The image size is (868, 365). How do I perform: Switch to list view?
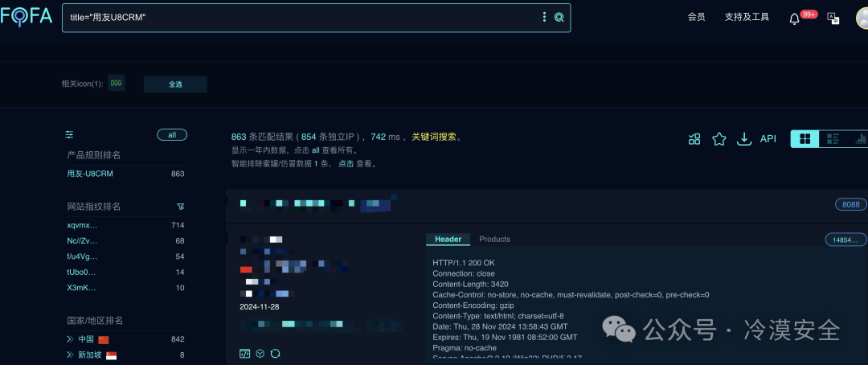(833, 139)
